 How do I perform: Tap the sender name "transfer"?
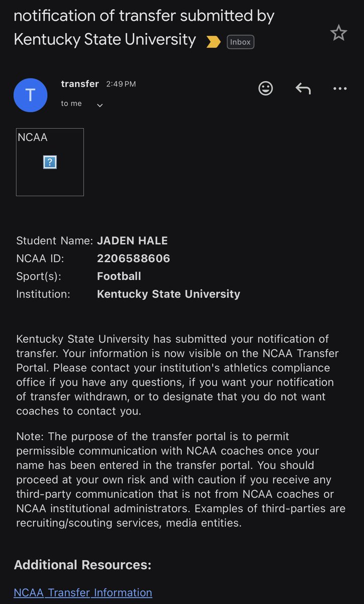(80, 84)
